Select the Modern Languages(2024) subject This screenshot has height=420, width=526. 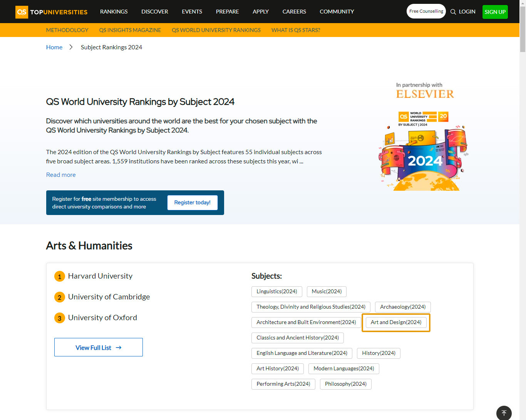344,369
